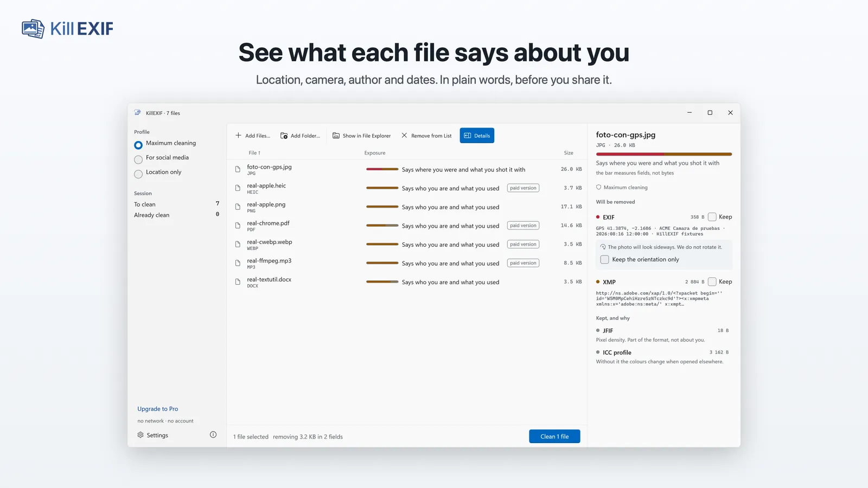Select the real-ffmpeg.mp3 file name
This screenshot has height=488, width=868.
[x=269, y=261]
